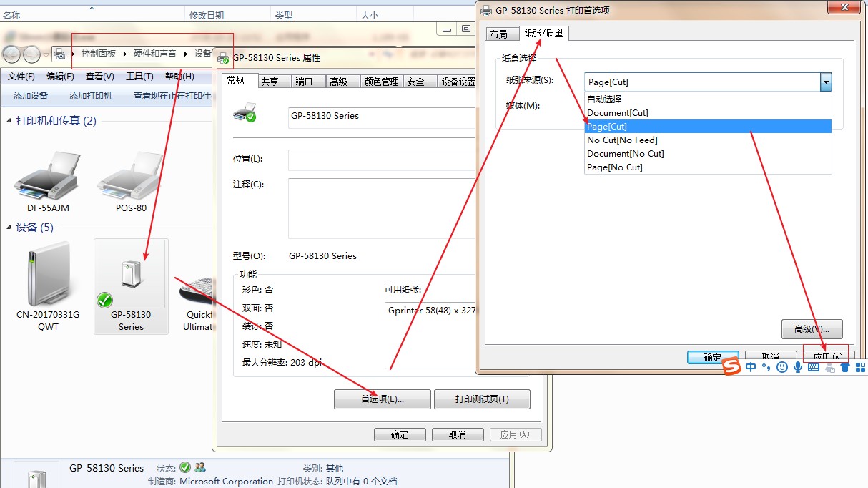Click 确定 in the Properties dialog
Viewport: 868px width, 488px height.
[400, 434]
